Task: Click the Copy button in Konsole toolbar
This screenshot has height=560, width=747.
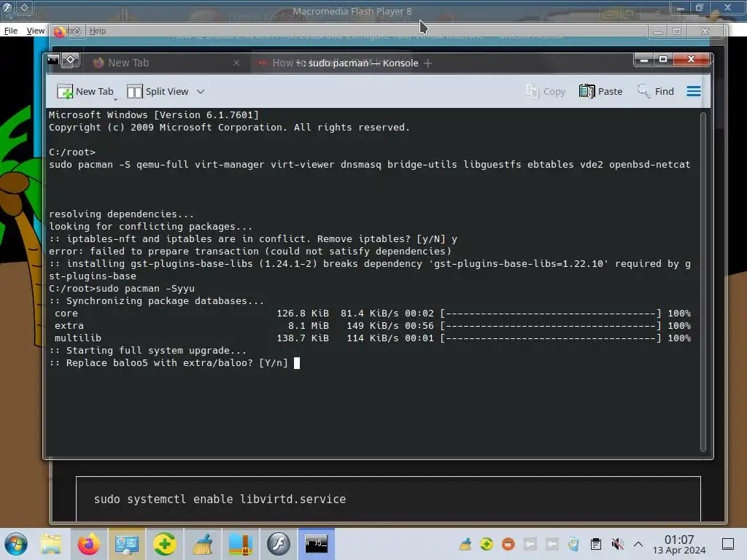Action: (x=546, y=91)
